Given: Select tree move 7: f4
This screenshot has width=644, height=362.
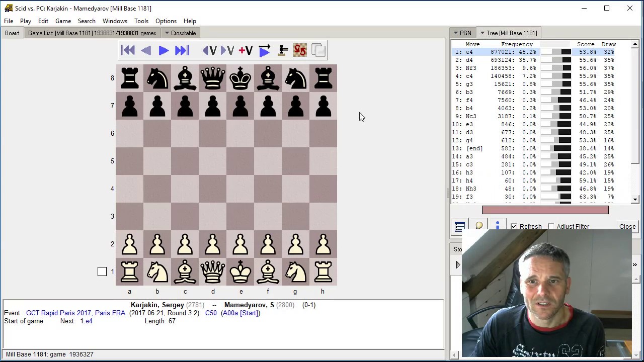Looking at the screenshot, I should [541, 100].
